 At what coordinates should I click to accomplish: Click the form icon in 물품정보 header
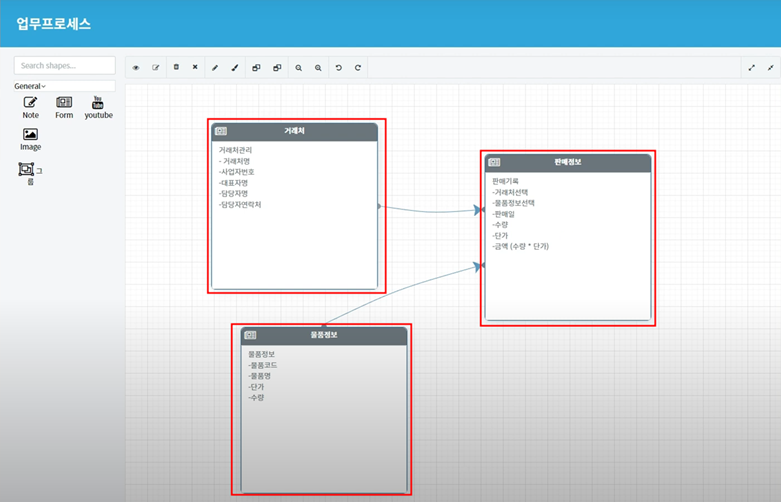251,335
